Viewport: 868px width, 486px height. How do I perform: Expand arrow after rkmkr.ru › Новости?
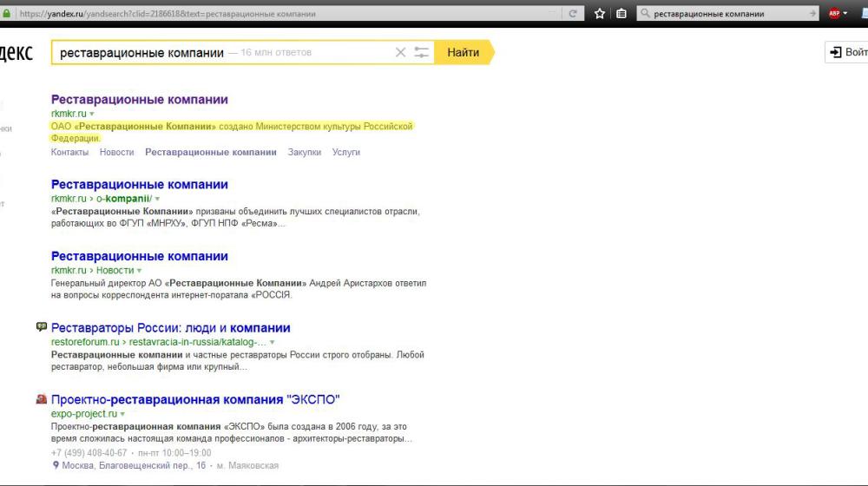(x=140, y=271)
